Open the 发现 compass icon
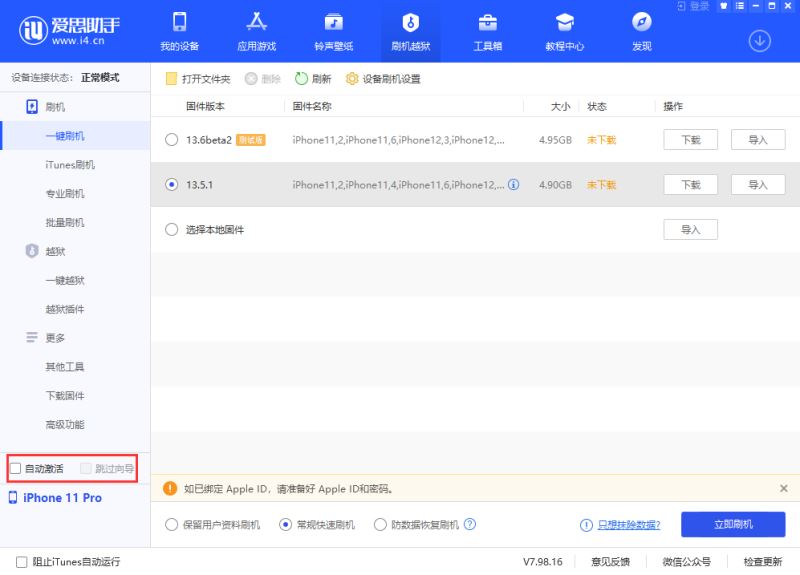 click(642, 22)
